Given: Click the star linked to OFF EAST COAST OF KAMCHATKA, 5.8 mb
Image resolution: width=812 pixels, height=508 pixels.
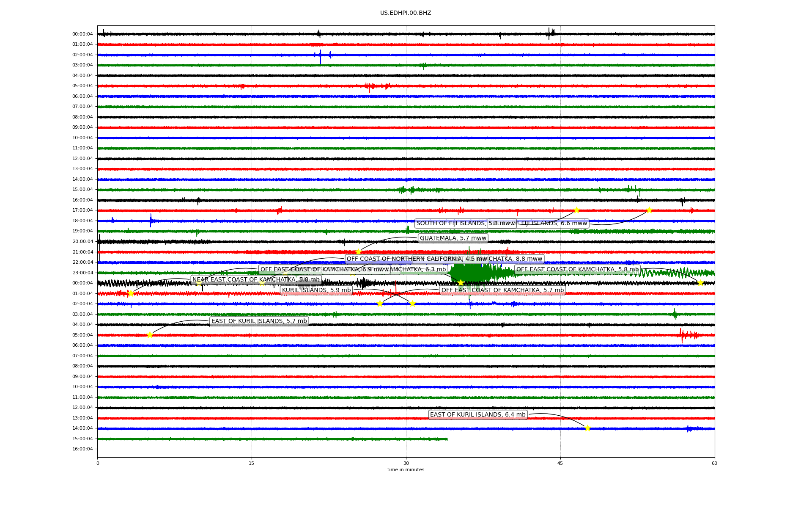Looking at the screenshot, I should tap(700, 283).
